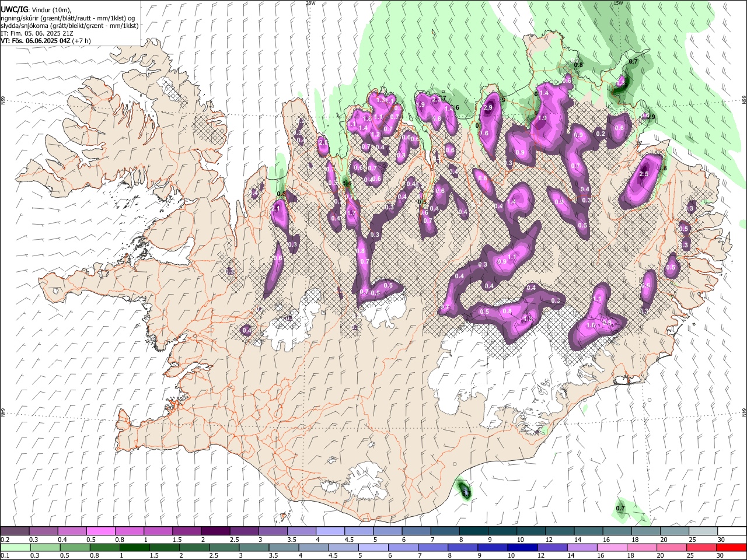Click the 15W longitude label

[x=619, y=3]
